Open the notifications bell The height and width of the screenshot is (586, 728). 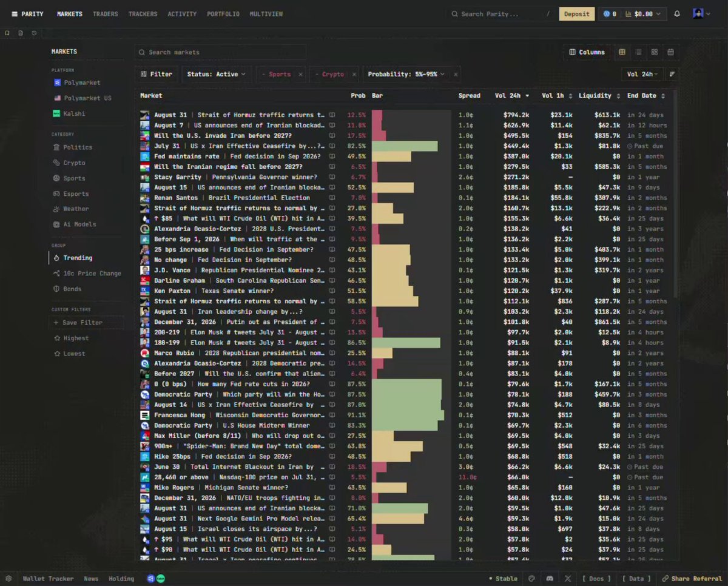(677, 14)
